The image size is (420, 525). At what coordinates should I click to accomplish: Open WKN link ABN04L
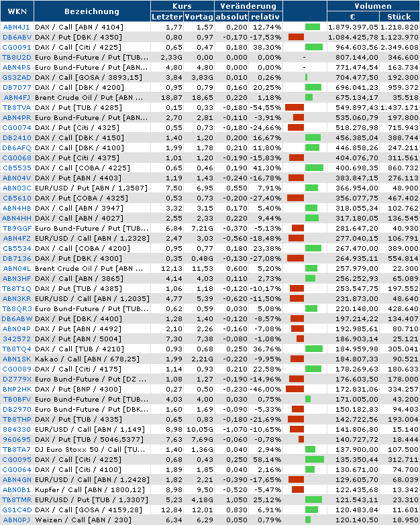(17, 268)
